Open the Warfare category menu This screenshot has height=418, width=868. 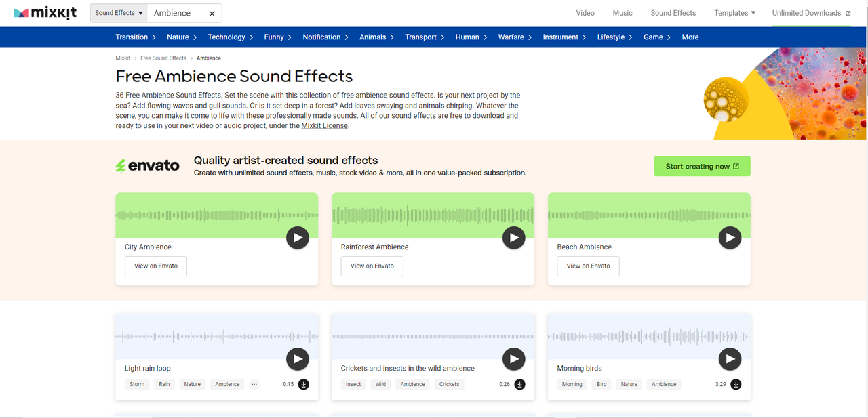(x=515, y=37)
